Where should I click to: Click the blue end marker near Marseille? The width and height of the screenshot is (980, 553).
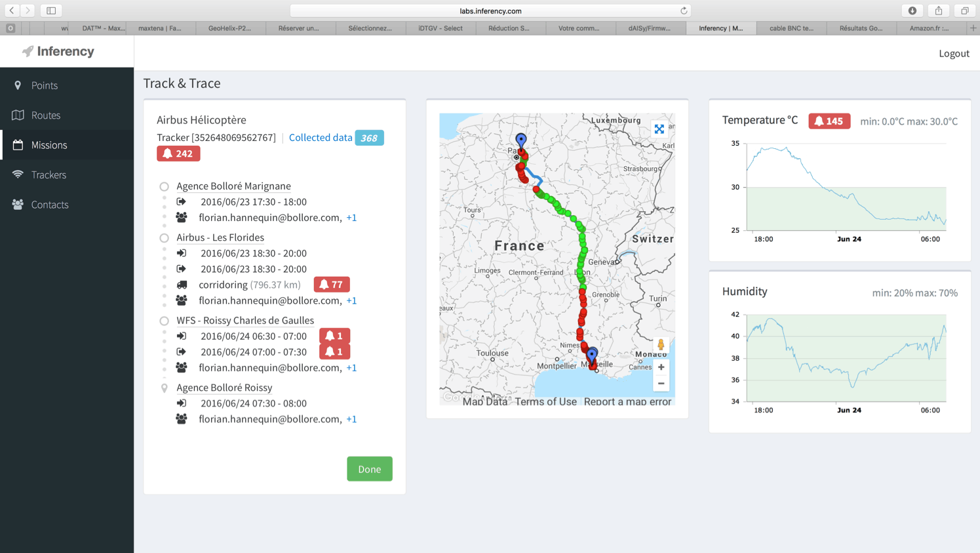[592, 355]
